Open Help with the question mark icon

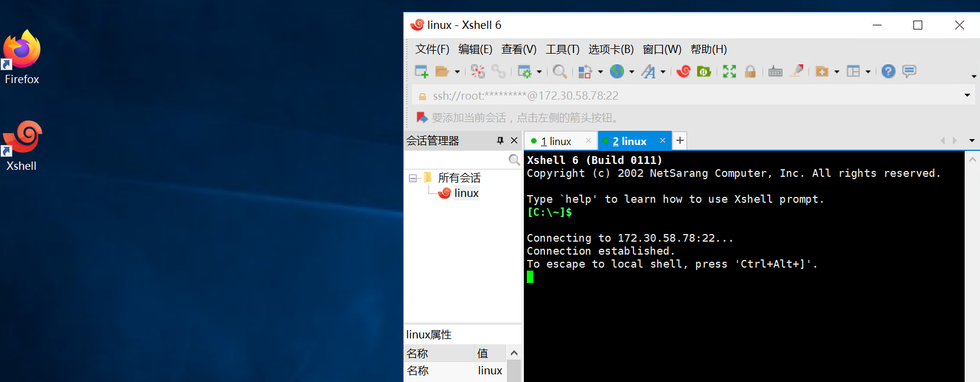(x=889, y=71)
